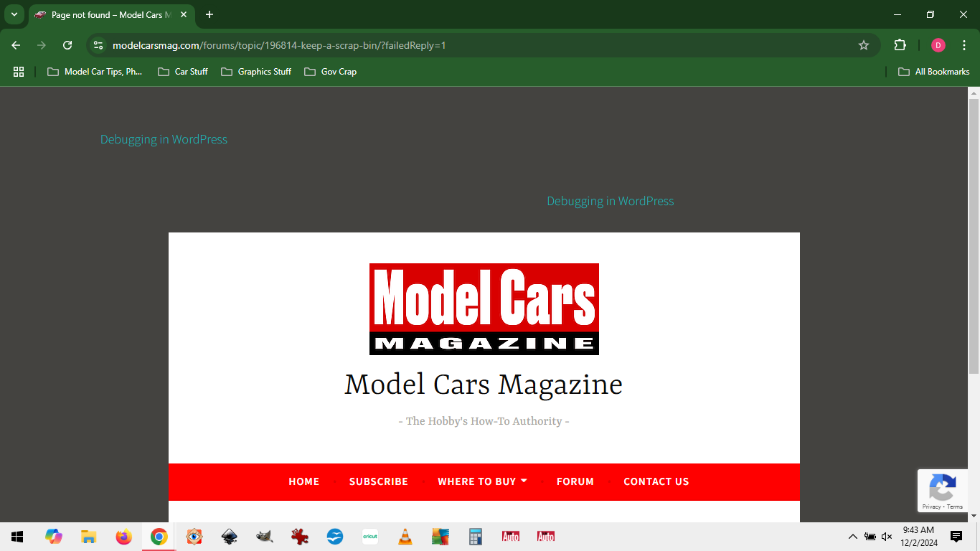This screenshot has width=980, height=551.
Task: Launch VLC media player from the taskbar
Action: [x=405, y=537]
